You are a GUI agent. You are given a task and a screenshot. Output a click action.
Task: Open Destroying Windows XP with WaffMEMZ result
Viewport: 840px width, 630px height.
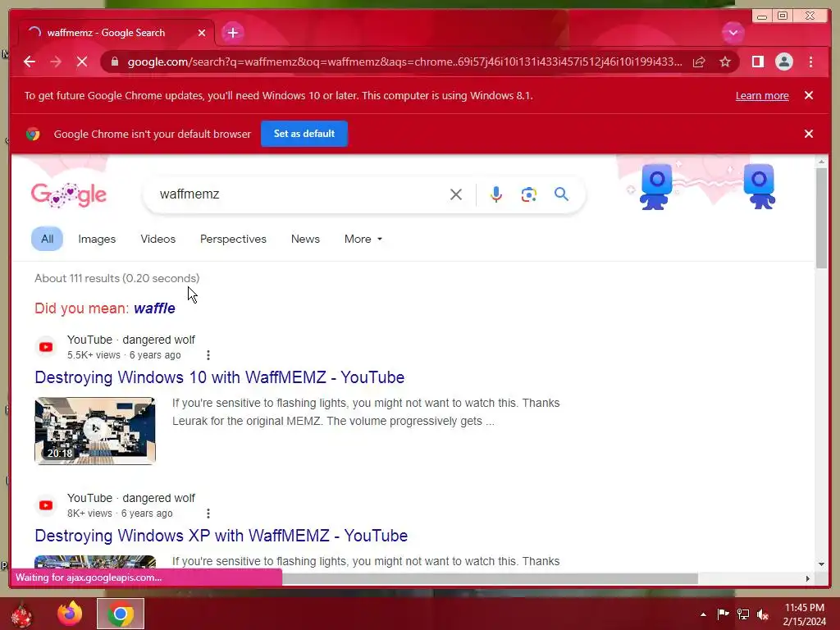221,536
